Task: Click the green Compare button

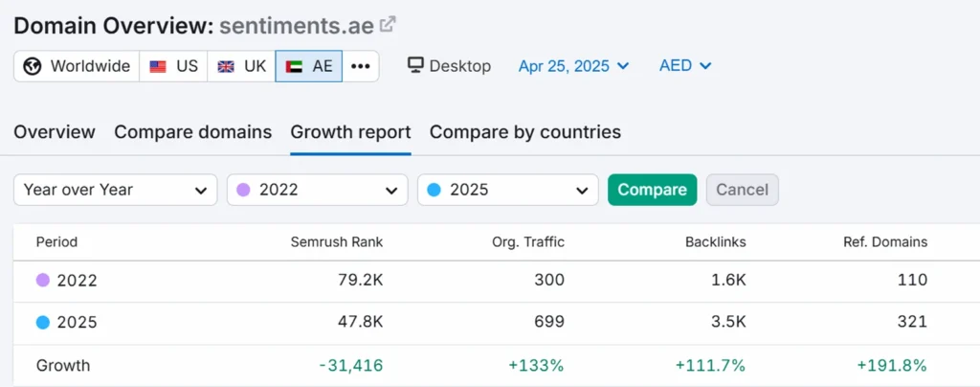Action: point(652,190)
